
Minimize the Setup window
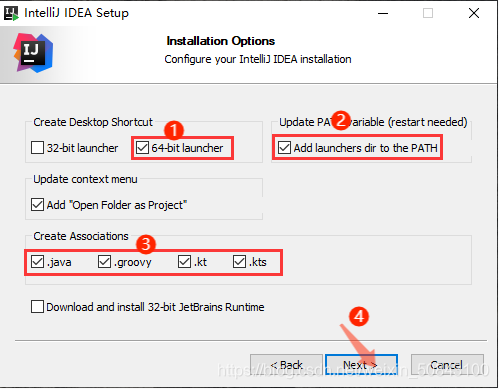tap(383, 13)
